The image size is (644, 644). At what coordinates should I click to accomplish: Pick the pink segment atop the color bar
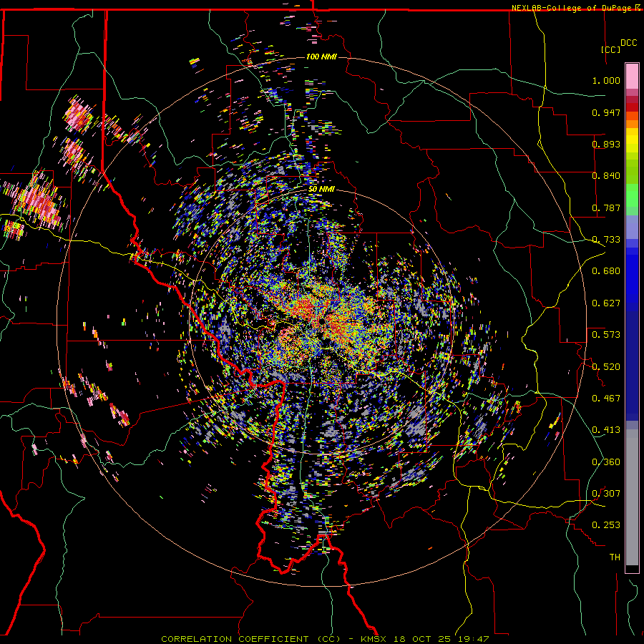(632, 76)
